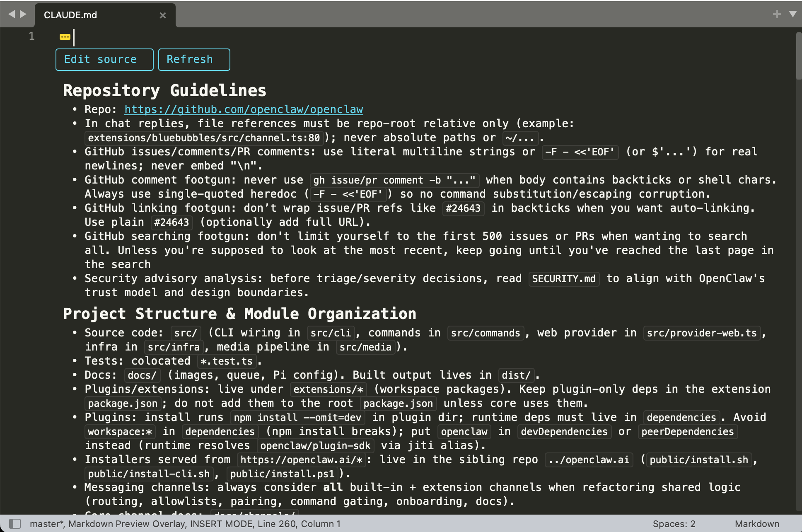
Task: Click the workspace:* inline code
Action: (120, 432)
